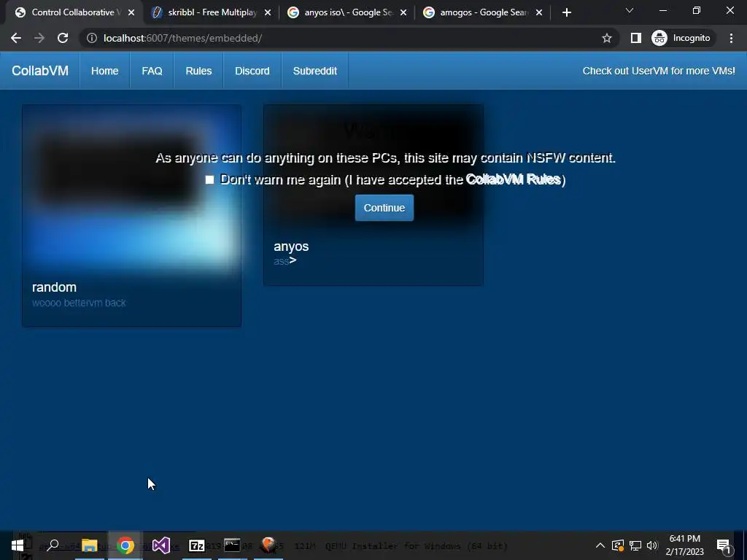Click the Chrome taskbar icon
This screenshot has height=560, width=747.
pos(125,545)
